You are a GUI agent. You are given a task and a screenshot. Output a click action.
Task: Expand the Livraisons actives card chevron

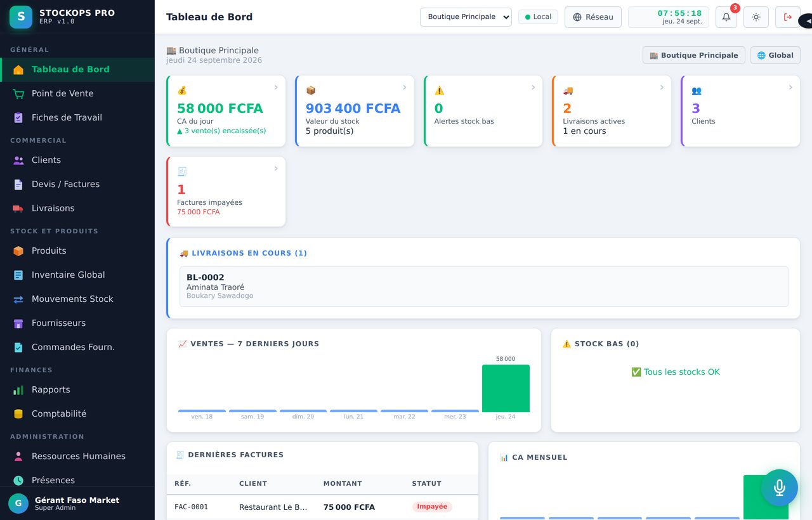point(662,88)
